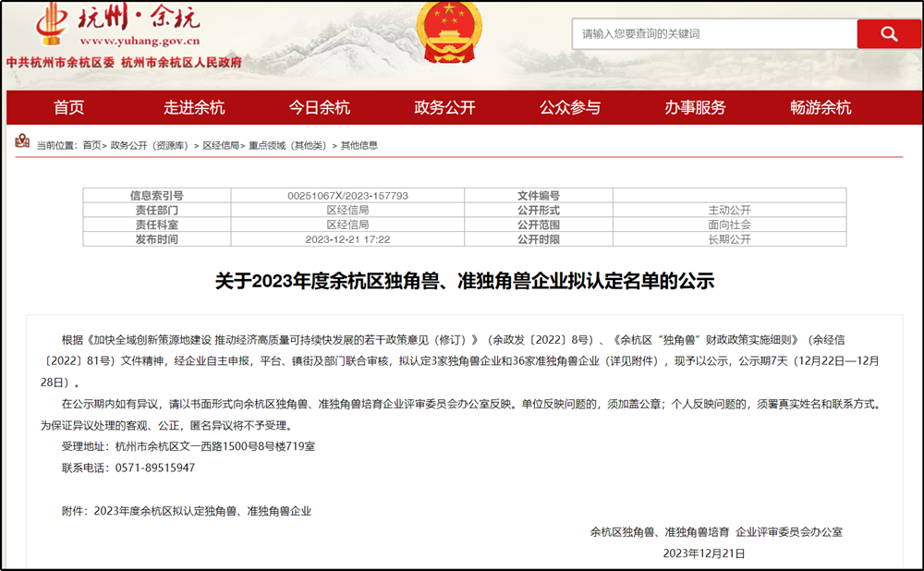Click the 首页 breadcrumb link
This screenshot has width=924, height=571.
tap(91, 145)
